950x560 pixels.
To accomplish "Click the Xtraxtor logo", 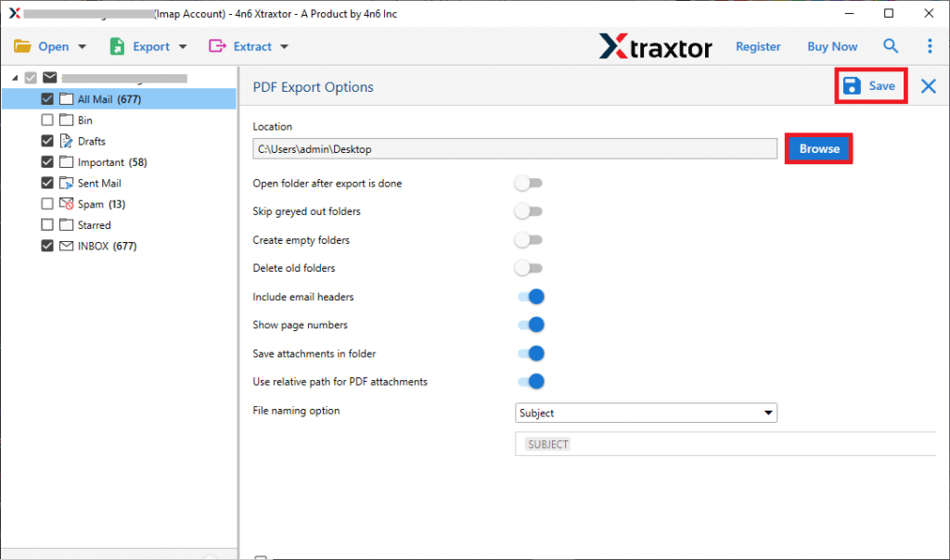I will pos(656,46).
